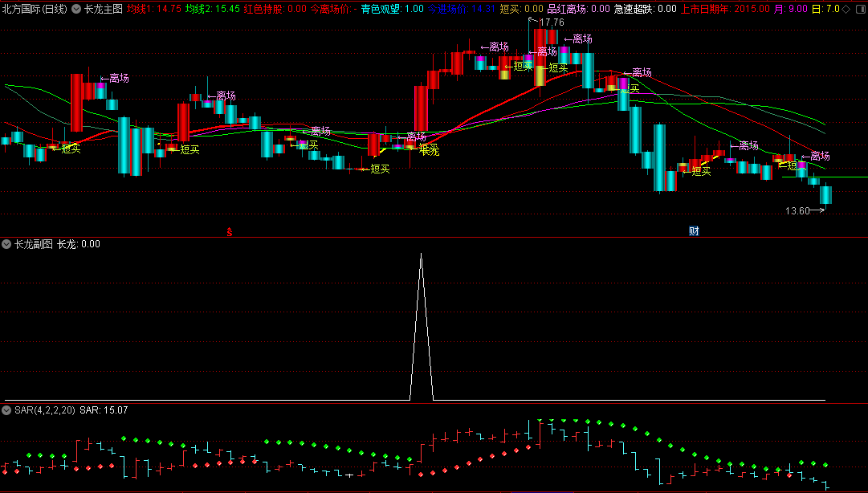Image resolution: width=868 pixels, height=493 pixels.
Task: Open the blue 财 financial marker
Action: (694, 231)
